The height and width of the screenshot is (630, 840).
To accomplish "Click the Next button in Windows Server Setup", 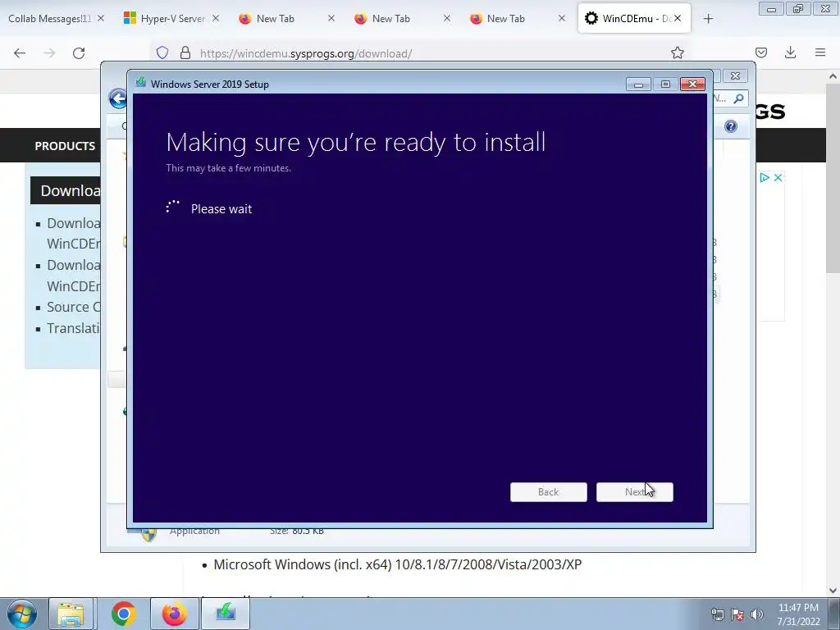I will pyautogui.click(x=634, y=492).
